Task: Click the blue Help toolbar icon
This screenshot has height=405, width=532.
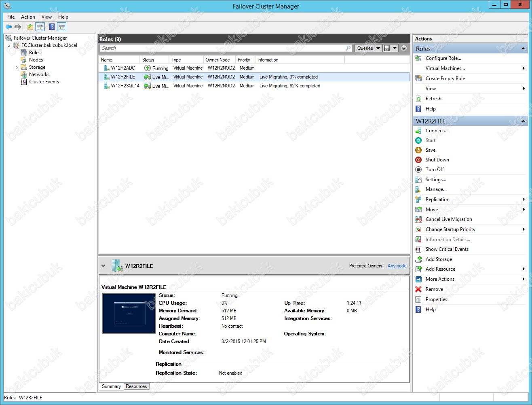Action: coord(52,27)
